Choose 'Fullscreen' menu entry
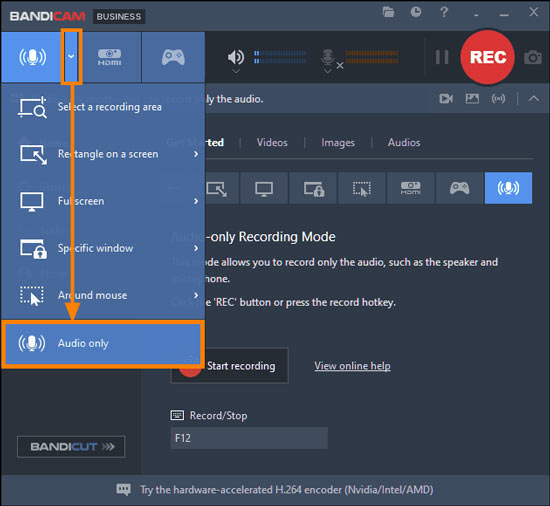This screenshot has height=506, width=550. (103, 201)
